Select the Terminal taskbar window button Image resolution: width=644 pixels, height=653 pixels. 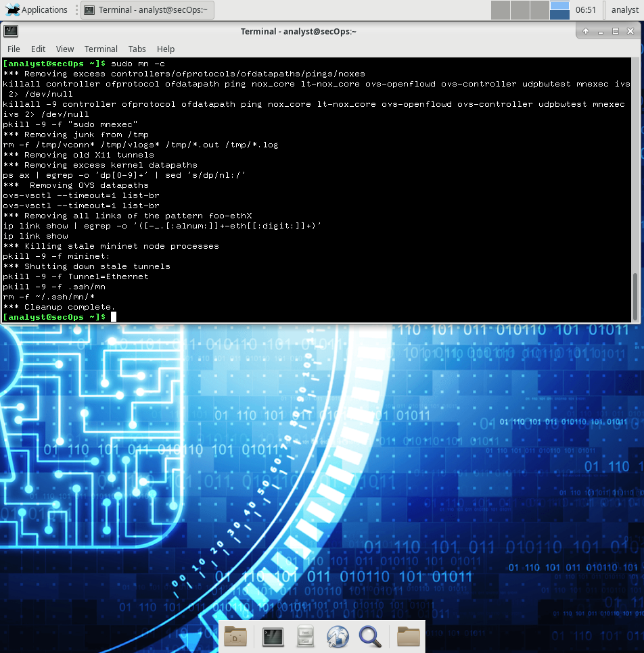[x=147, y=10]
